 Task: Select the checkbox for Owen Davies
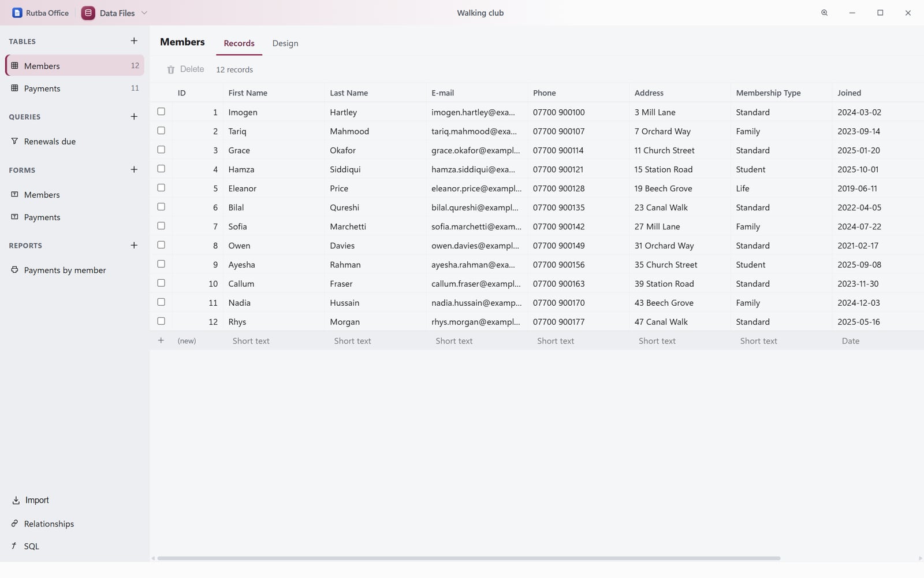pos(161,245)
